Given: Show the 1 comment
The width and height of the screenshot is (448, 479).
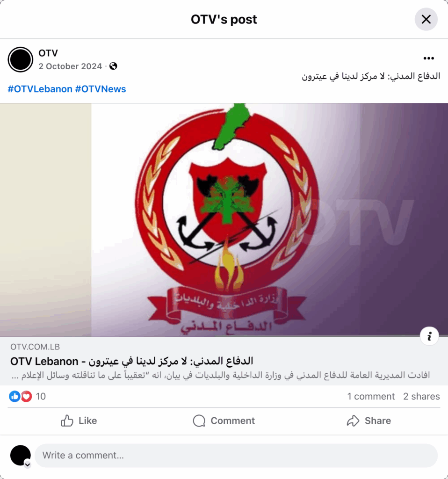Looking at the screenshot, I should (371, 396).
